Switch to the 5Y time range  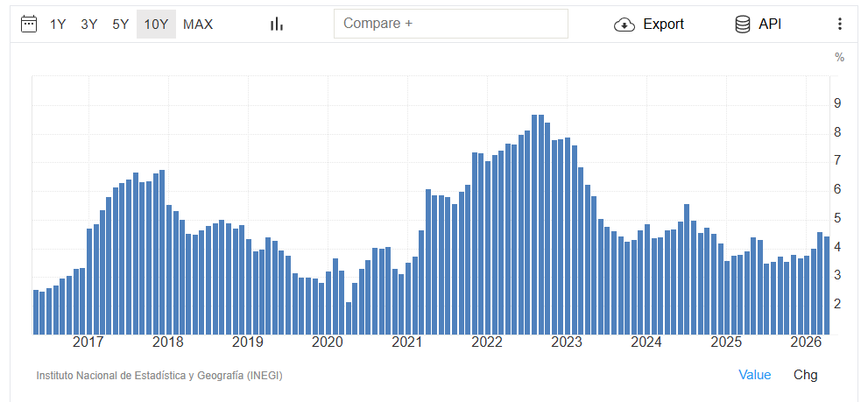120,25
